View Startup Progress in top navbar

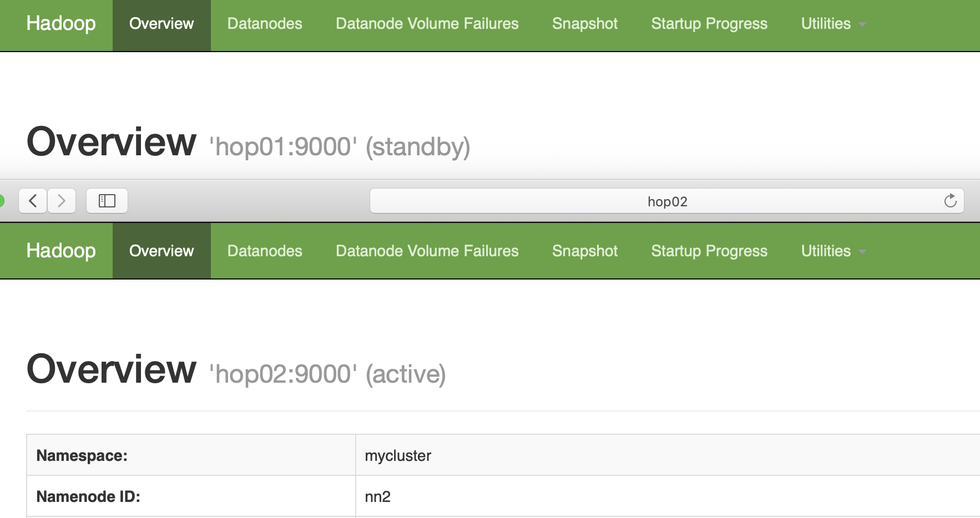coord(709,24)
